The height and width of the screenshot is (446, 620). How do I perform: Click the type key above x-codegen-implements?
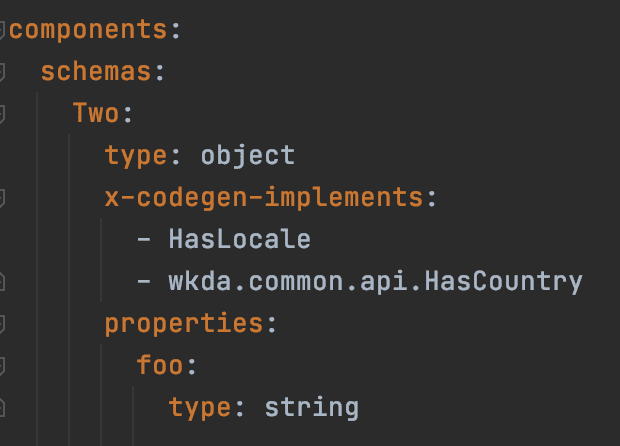(136, 156)
